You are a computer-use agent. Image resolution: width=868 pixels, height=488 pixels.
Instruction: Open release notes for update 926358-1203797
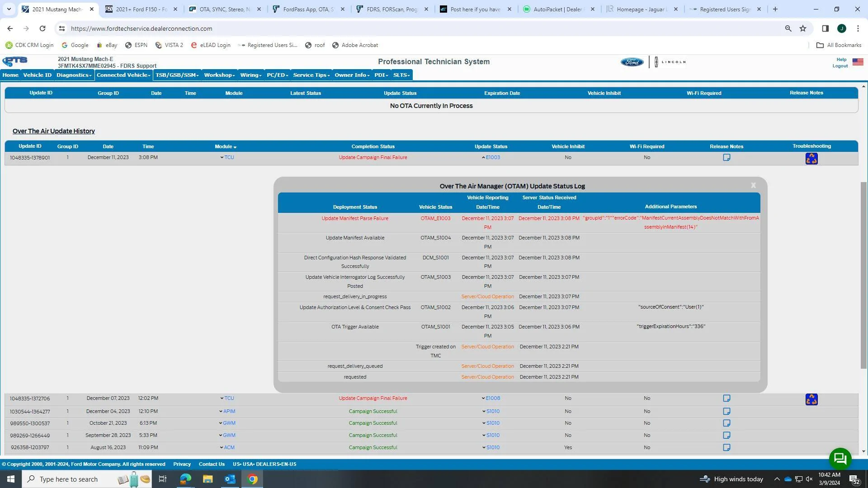click(726, 448)
